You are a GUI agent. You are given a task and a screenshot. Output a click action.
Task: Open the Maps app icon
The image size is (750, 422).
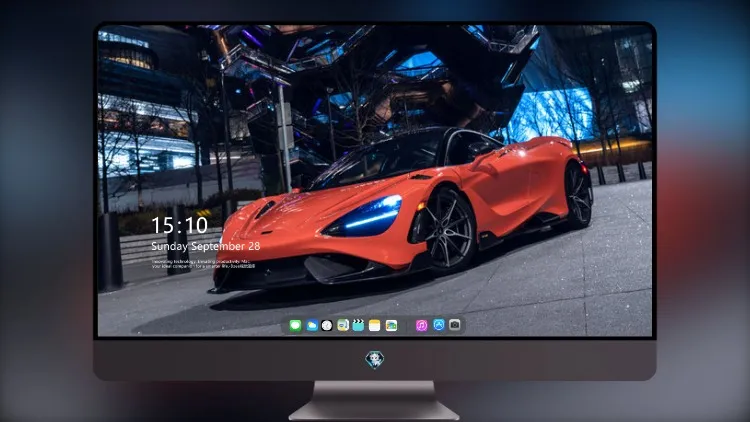click(343, 326)
